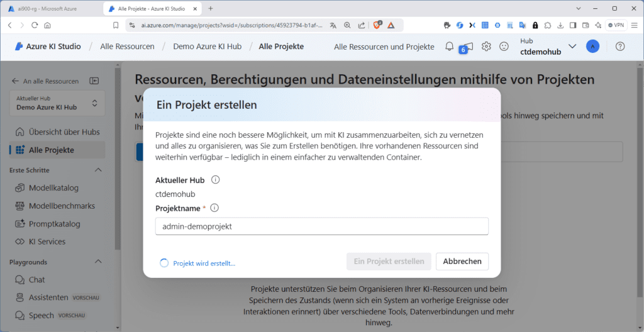Click the Brave Shields lion icon
Viewport: 644px width, 332px height.
[x=377, y=25]
